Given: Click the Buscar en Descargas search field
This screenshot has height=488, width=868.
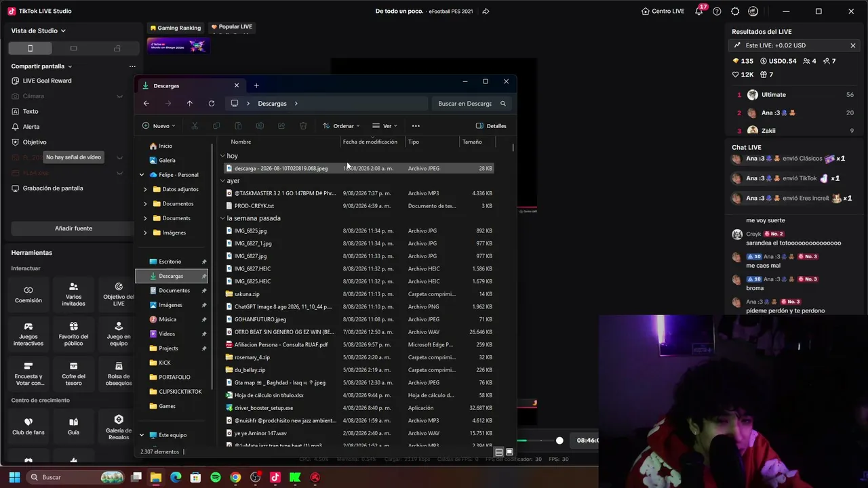Looking at the screenshot, I should (471, 104).
